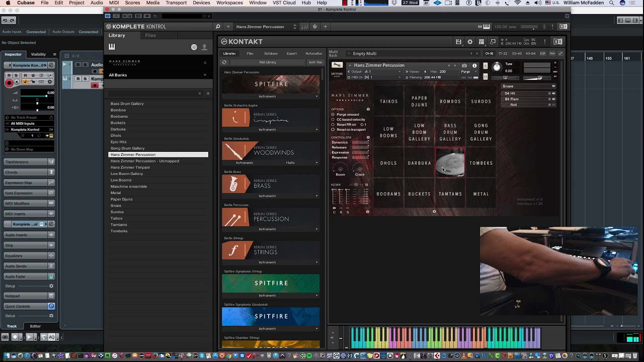Click instrument snapshot camera icon
644x362 pixels.
click(464, 66)
